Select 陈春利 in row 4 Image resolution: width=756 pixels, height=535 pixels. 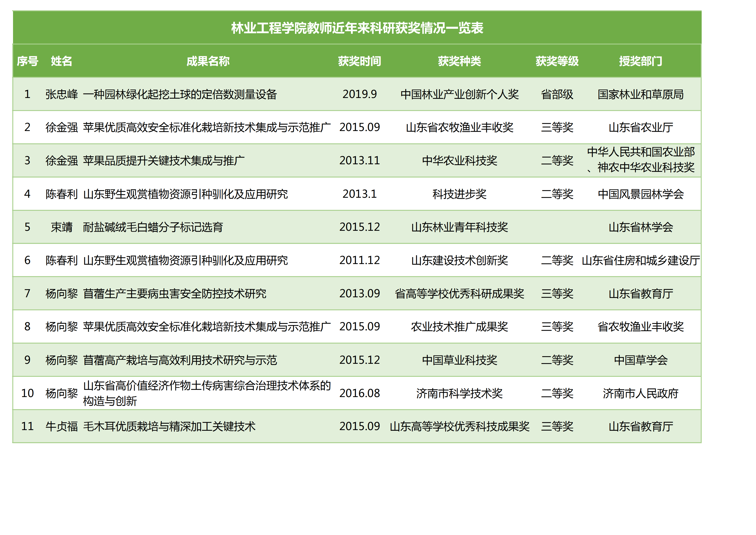coord(62,194)
